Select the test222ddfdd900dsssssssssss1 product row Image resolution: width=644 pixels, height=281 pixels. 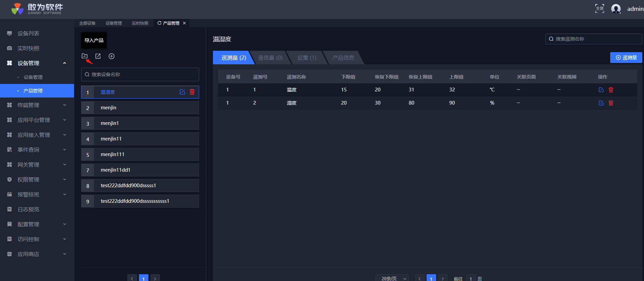tap(140, 201)
